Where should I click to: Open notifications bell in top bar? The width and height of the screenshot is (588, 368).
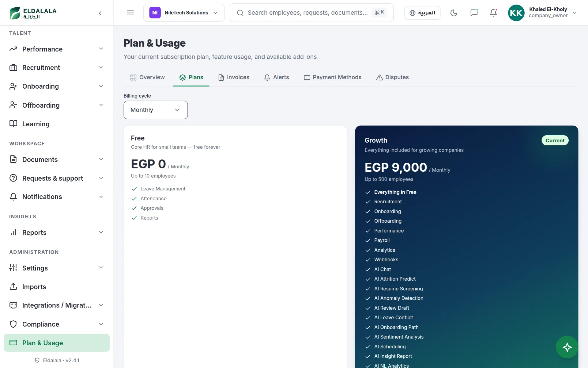pyautogui.click(x=493, y=13)
